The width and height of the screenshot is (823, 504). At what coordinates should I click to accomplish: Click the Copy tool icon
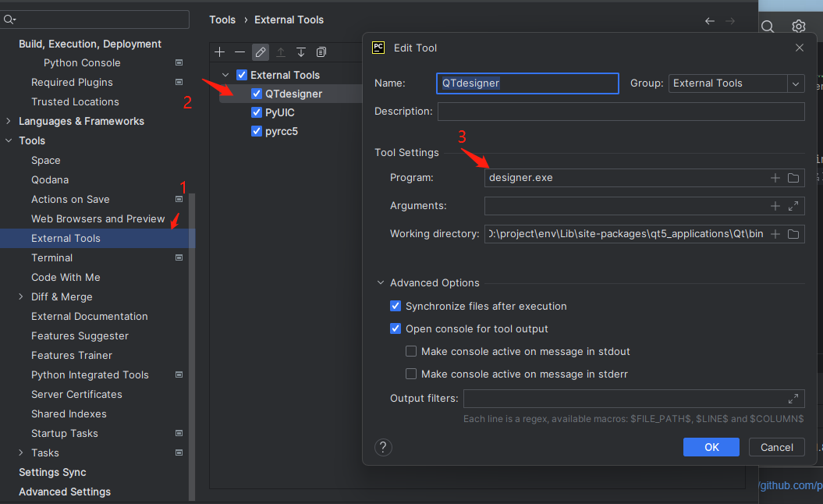(x=321, y=52)
